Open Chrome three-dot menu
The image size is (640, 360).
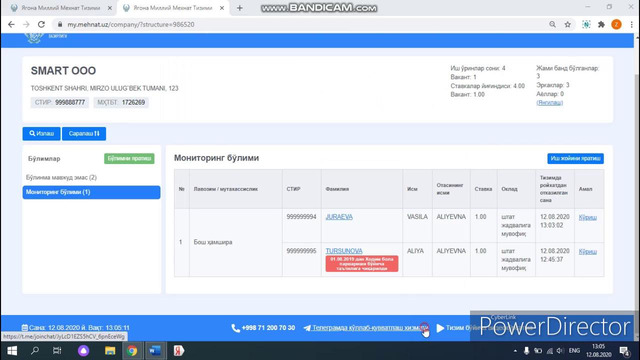coord(631,24)
